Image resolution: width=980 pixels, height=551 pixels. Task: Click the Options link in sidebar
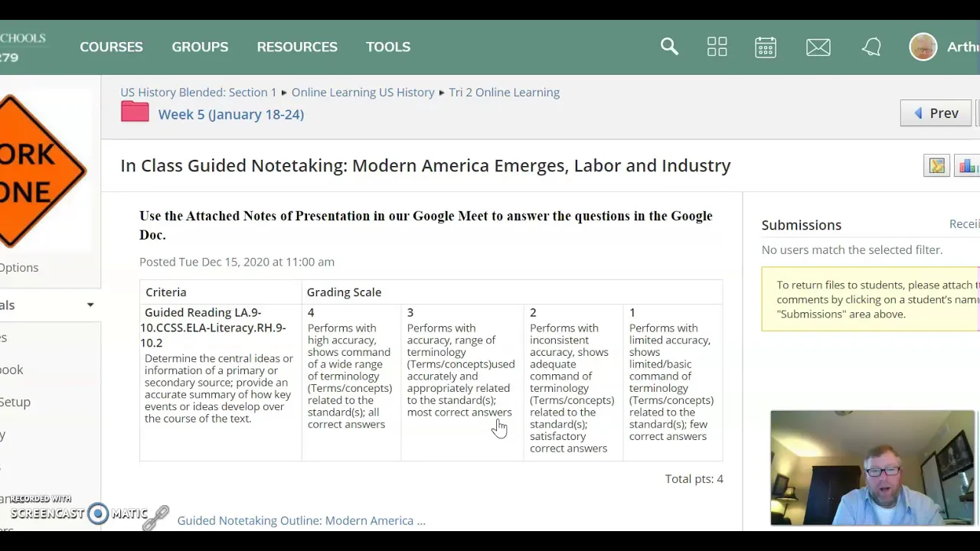click(19, 267)
